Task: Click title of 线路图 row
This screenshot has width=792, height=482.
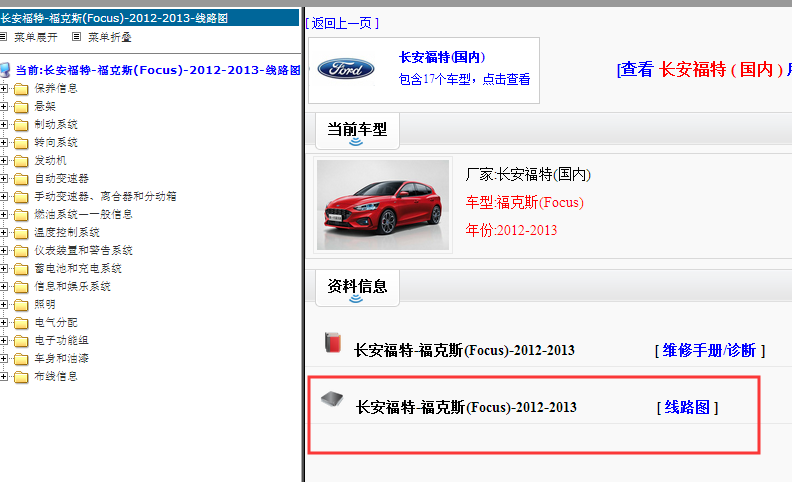Action: [466, 407]
